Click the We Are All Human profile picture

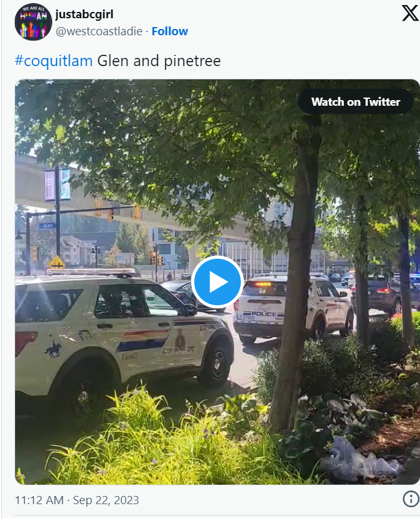pyautogui.click(x=33, y=22)
